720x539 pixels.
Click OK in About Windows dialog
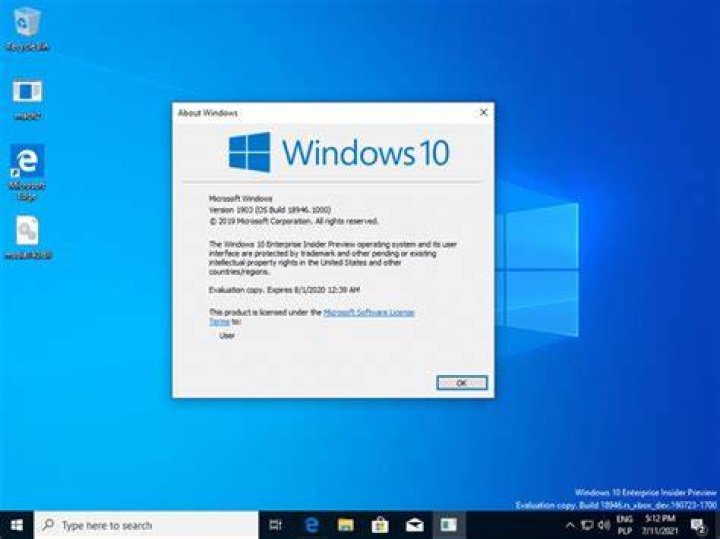pos(461,382)
